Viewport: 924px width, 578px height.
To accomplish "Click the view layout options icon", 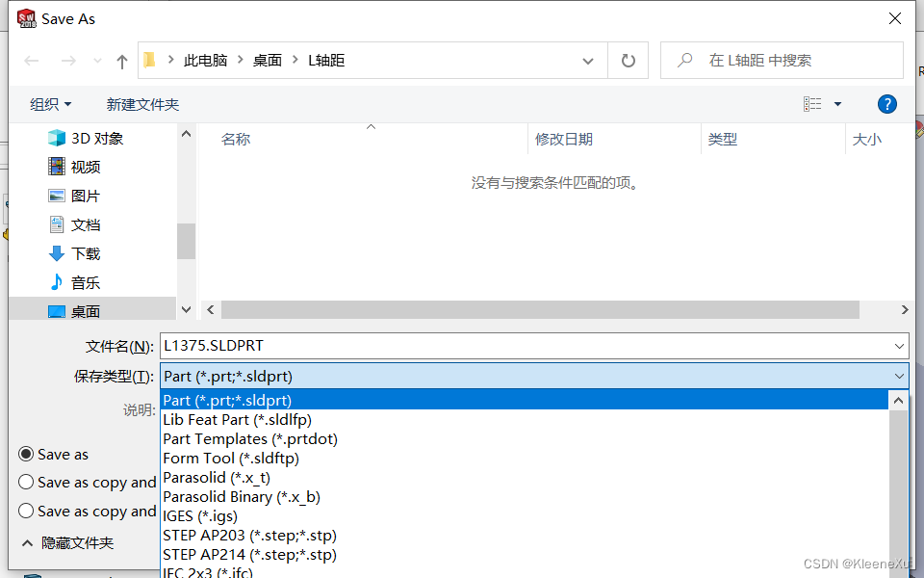I will (x=813, y=104).
